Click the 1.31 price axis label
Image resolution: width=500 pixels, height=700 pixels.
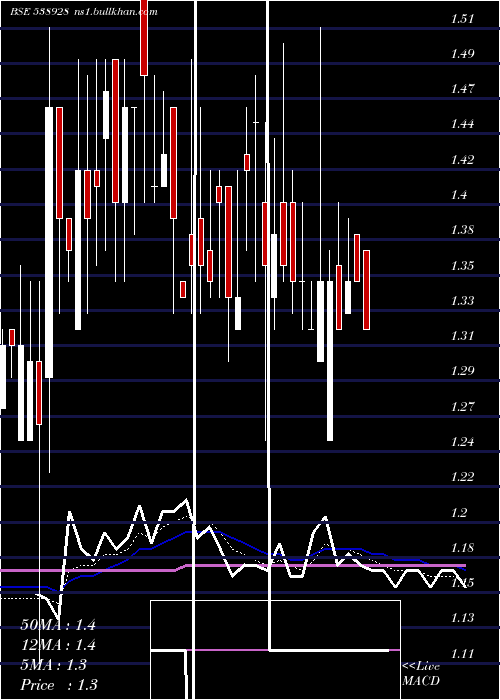click(462, 336)
